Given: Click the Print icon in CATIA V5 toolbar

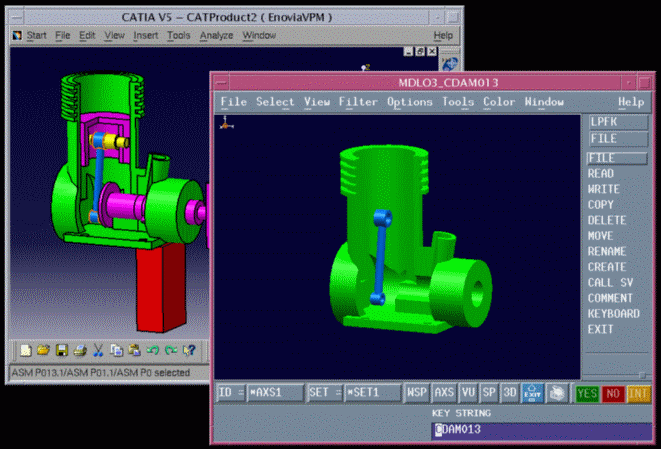Looking at the screenshot, I should (x=80, y=350).
